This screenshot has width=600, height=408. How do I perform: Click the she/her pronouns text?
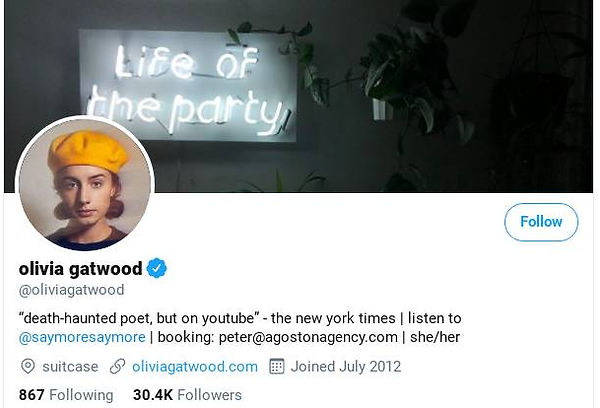click(x=435, y=337)
